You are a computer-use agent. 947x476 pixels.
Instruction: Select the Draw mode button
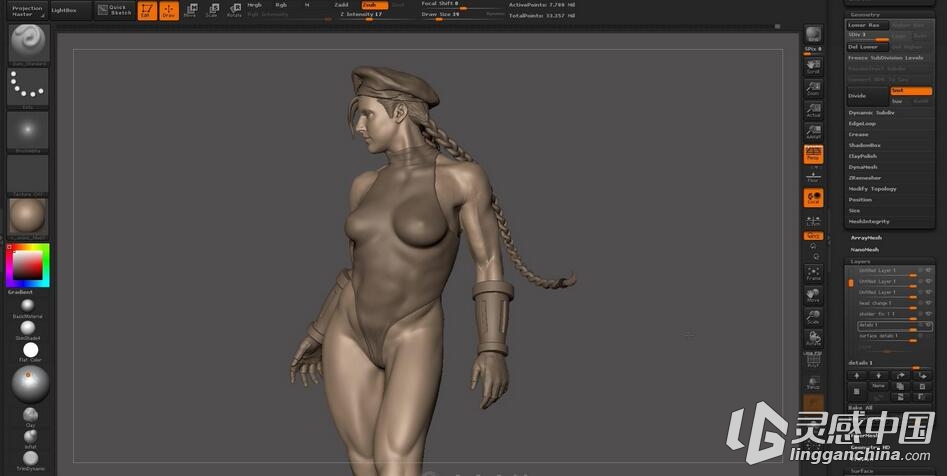pyautogui.click(x=169, y=11)
